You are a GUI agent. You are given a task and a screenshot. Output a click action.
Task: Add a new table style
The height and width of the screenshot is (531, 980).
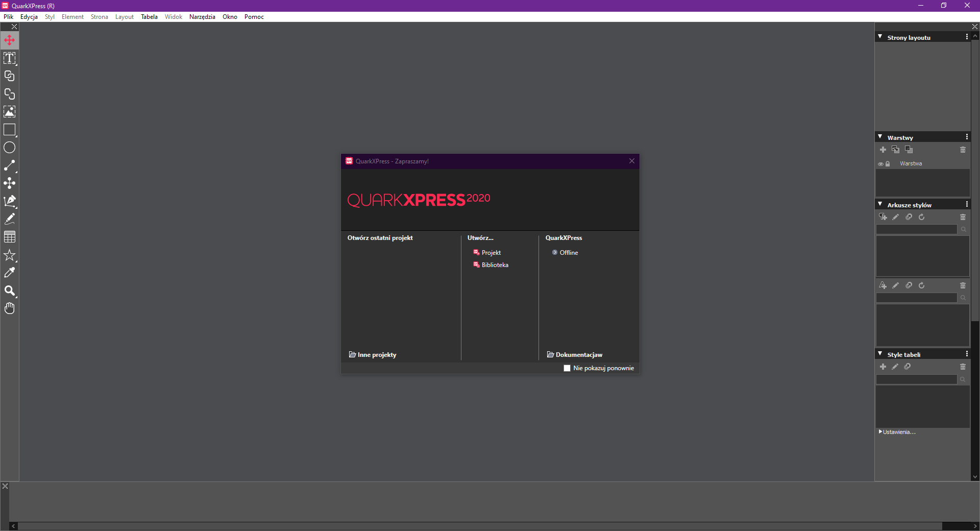(883, 367)
